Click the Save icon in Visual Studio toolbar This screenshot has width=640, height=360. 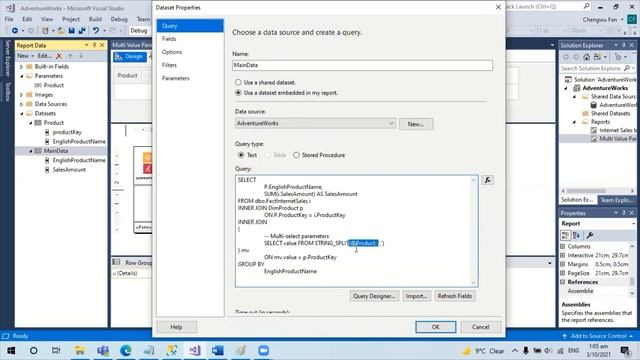(x=71, y=31)
